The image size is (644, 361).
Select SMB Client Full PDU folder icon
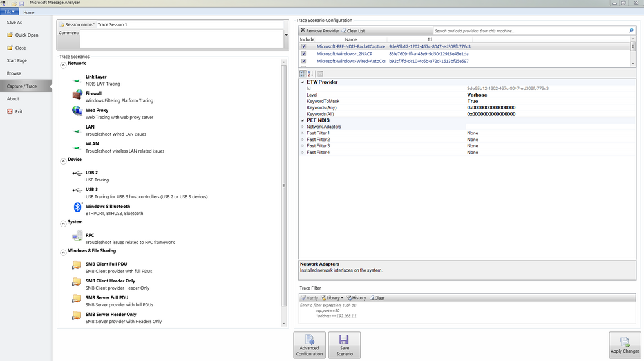(77, 265)
